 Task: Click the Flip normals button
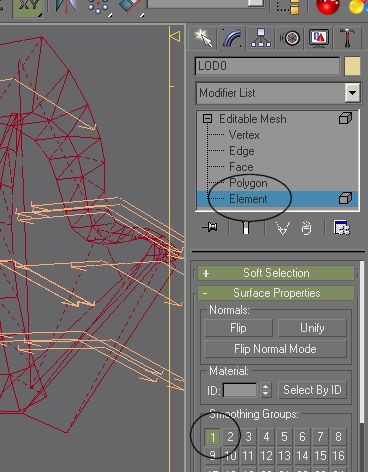point(238,328)
